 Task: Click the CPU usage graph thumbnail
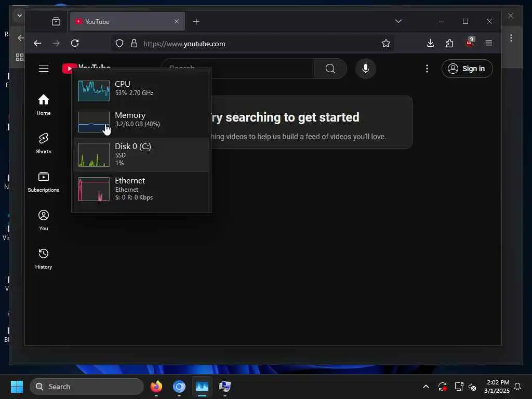pos(94,90)
